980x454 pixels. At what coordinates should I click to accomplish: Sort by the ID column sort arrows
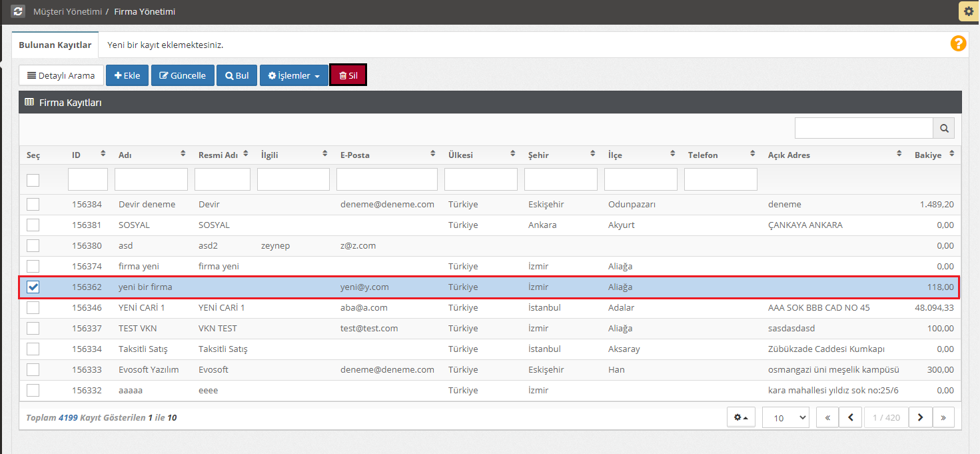pyautogui.click(x=103, y=154)
